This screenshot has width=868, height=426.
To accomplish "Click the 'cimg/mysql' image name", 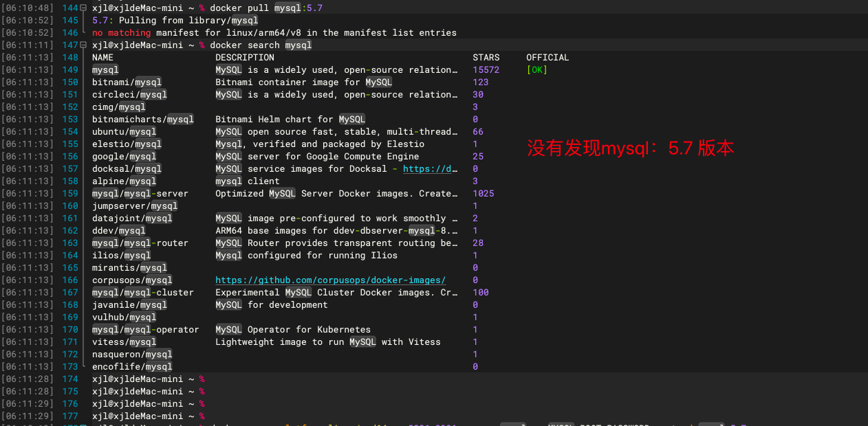I will [x=119, y=107].
